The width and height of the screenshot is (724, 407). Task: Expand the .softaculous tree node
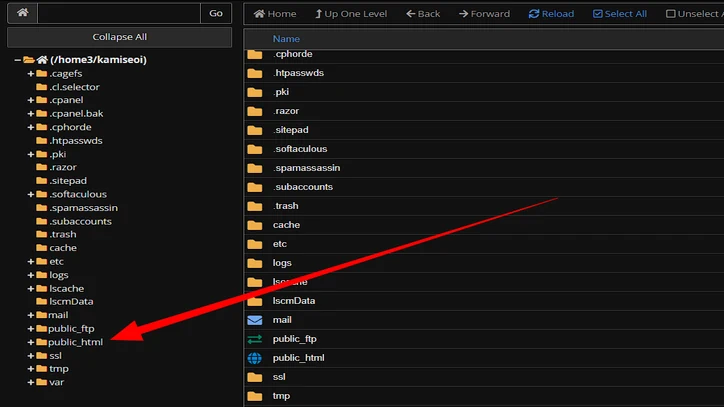31,194
